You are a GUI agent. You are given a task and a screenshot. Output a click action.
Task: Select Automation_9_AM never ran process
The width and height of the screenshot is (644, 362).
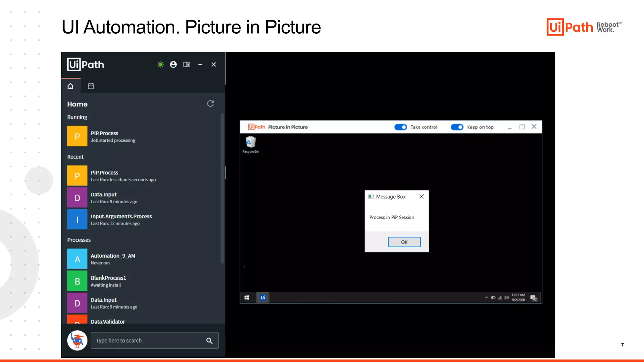[143, 259]
